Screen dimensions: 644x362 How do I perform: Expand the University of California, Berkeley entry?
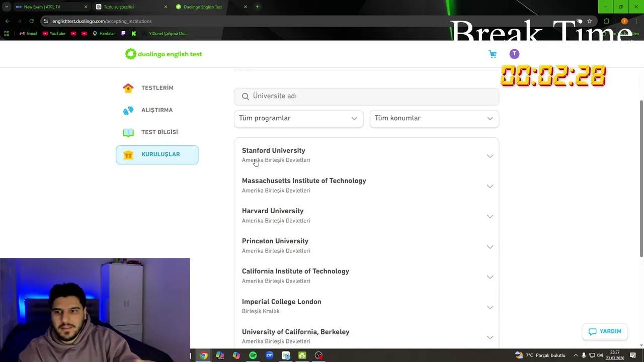490,337
